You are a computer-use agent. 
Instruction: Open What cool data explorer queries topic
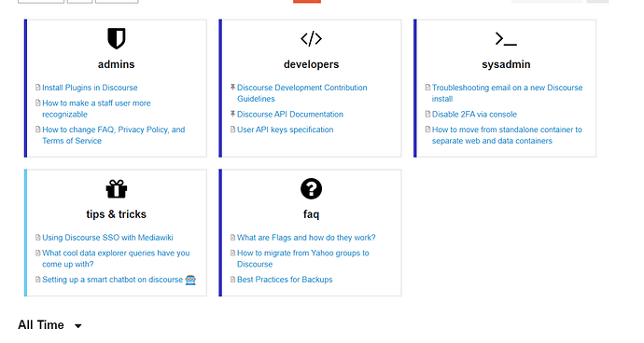point(116,258)
